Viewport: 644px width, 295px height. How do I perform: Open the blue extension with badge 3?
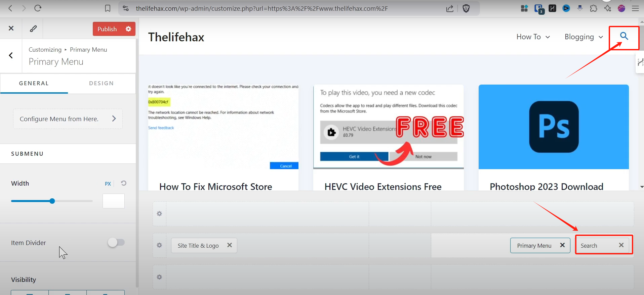[x=539, y=9]
